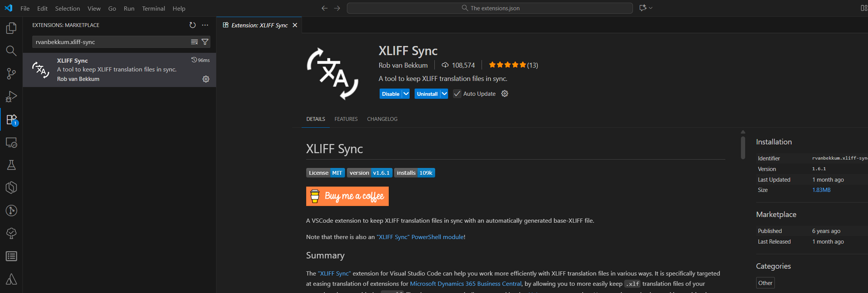Open the Run menu

(x=129, y=8)
